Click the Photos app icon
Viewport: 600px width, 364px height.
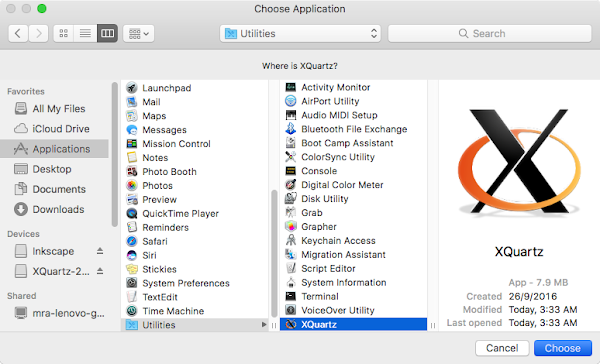[132, 185]
